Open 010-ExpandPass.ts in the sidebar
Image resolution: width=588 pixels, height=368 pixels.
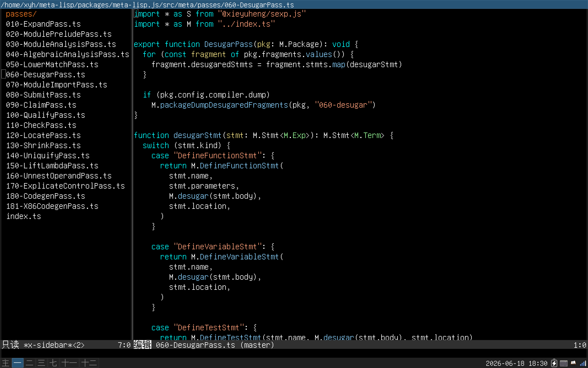(43, 24)
